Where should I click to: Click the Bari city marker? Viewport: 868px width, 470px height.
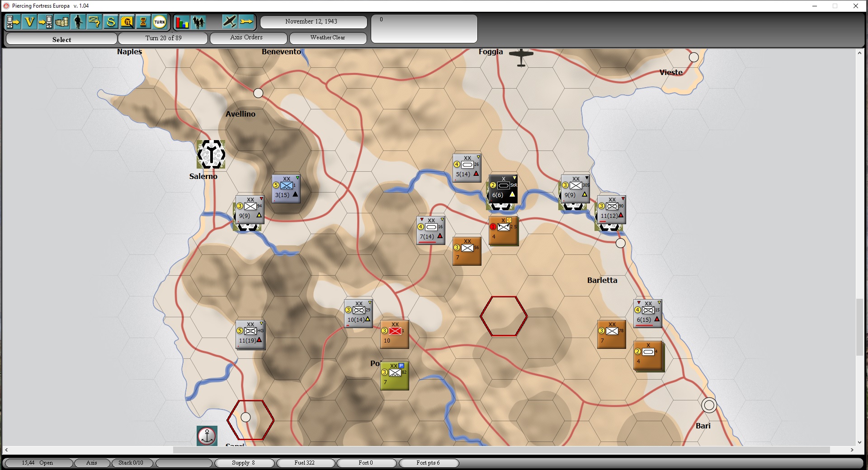(709, 405)
